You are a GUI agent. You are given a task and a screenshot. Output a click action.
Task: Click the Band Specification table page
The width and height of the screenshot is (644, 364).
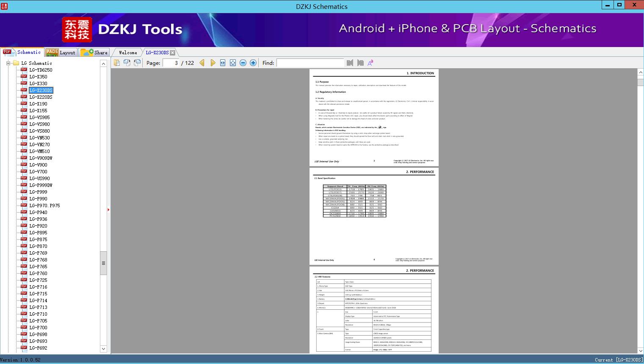[374, 216]
